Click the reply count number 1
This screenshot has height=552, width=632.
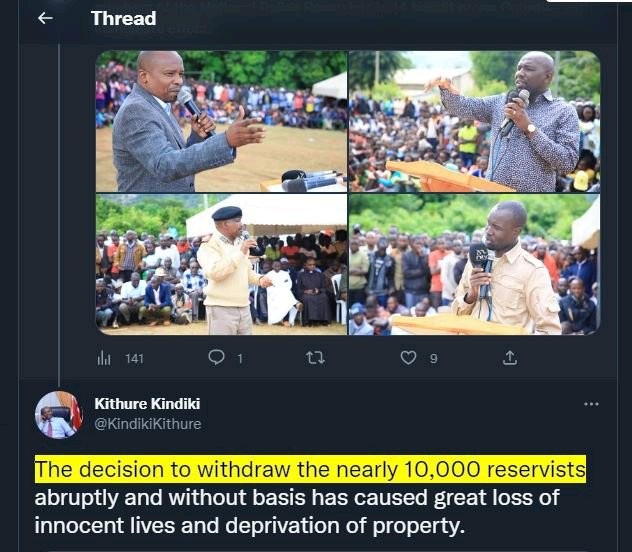point(240,359)
